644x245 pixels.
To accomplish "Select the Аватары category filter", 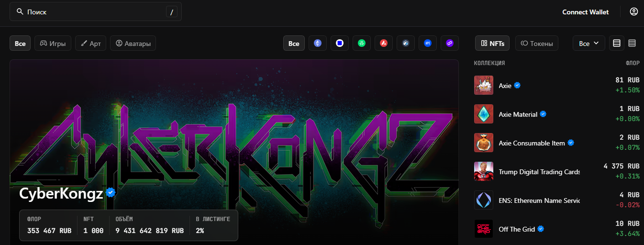I will pyautogui.click(x=133, y=43).
